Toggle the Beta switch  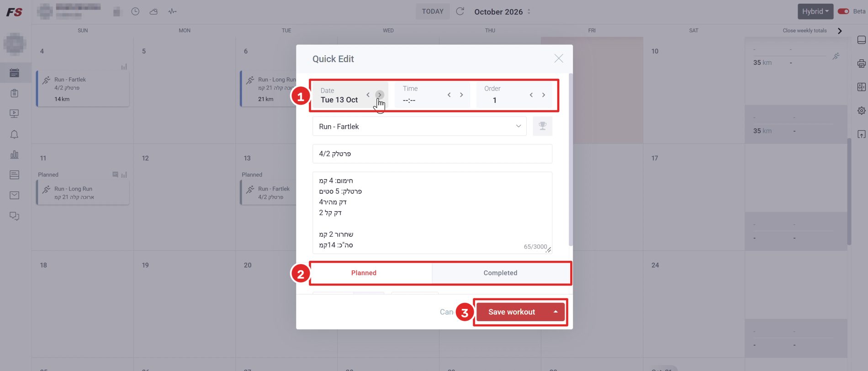pyautogui.click(x=843, y=11)
